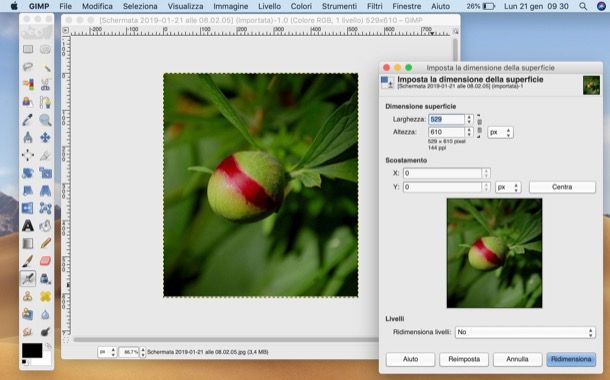Viewport: 610px width, 380px height.
Task: Click the black foreground color swatch
Action: click(32, 350)
